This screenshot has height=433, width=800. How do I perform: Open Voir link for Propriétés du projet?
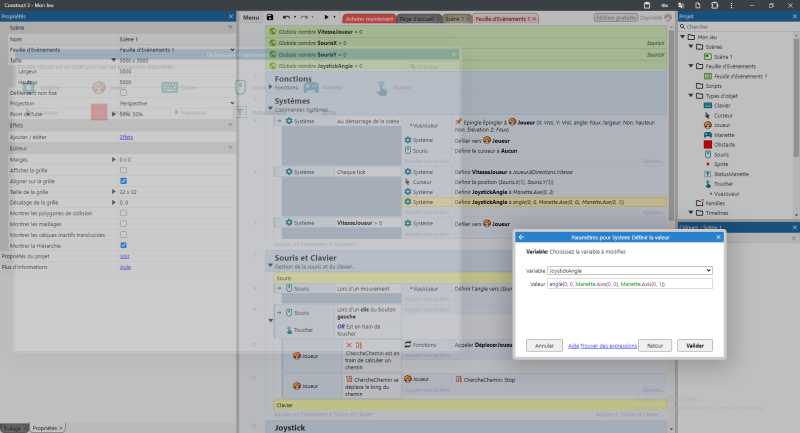(124, 257)
